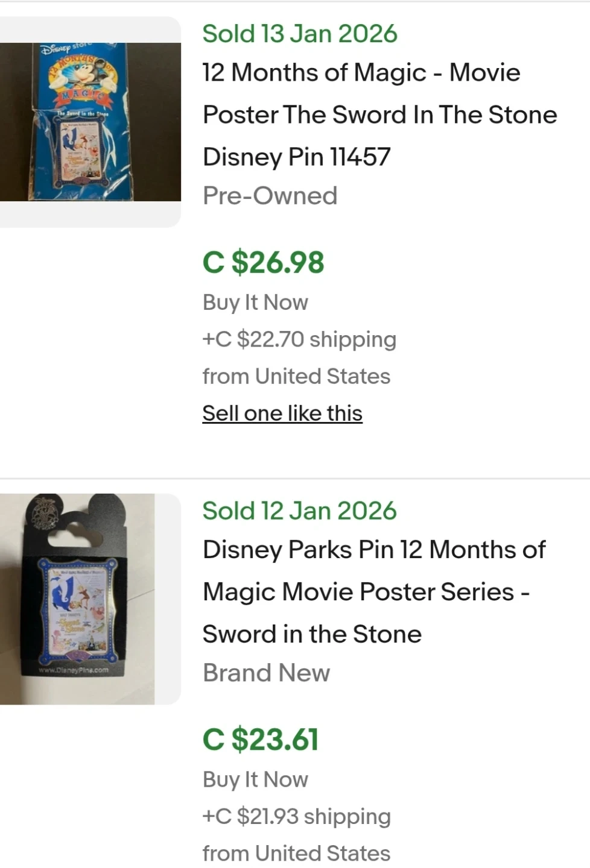Click the C $23.61 sold price
This screenshot has width=590, height=868.
click(x=260, y=740)
